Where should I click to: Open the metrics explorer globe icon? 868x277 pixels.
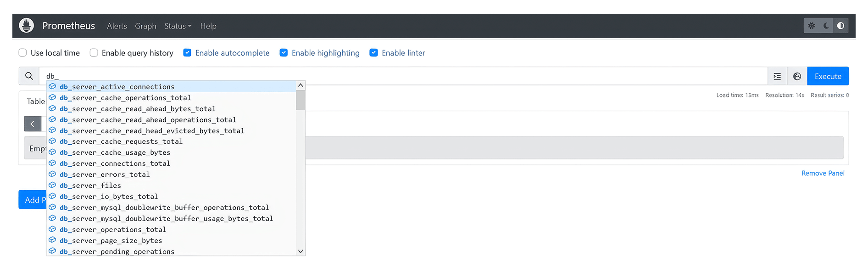pos(797,76)
